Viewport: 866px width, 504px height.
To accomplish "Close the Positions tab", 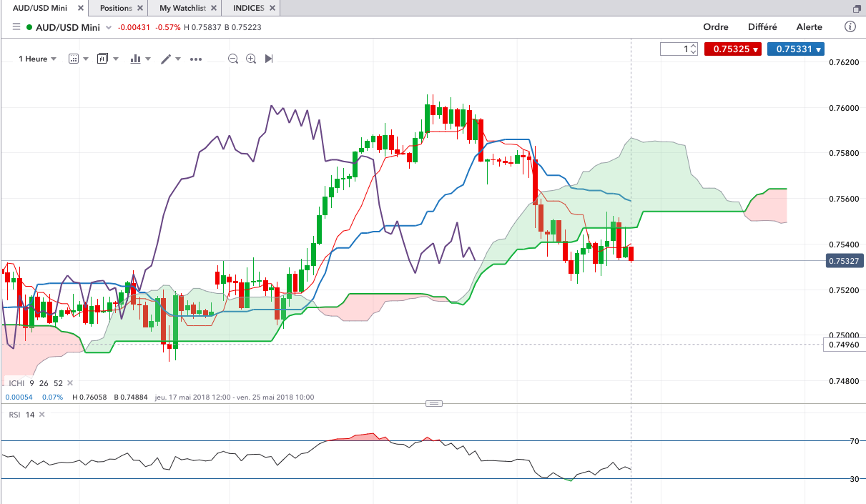I will [x=139, y=9].
